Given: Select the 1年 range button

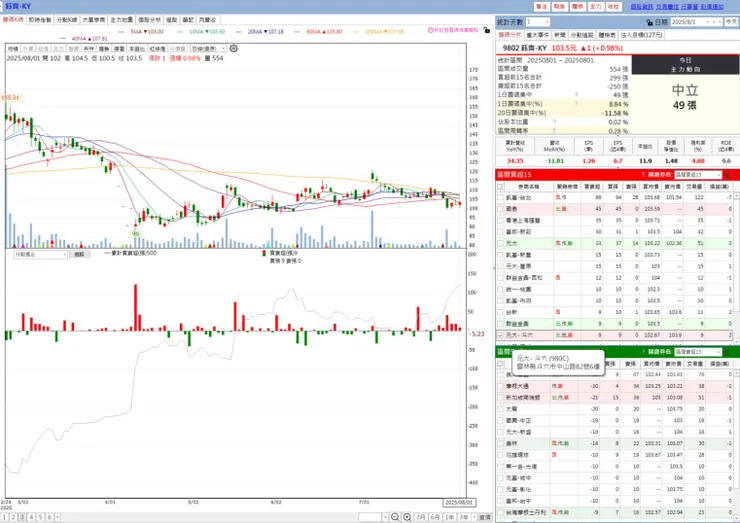Looking at the screenshot, I should (x=450, y=517).
